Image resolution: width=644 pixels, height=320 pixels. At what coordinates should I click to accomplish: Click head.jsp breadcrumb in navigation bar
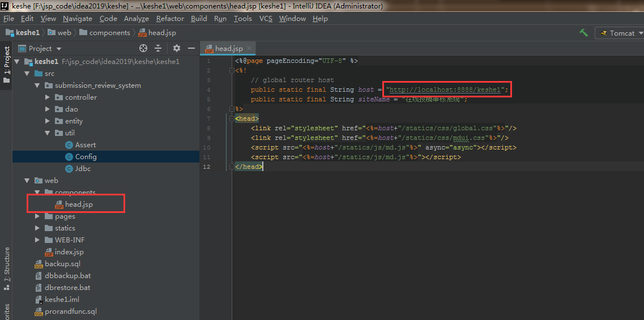[157, 33]
